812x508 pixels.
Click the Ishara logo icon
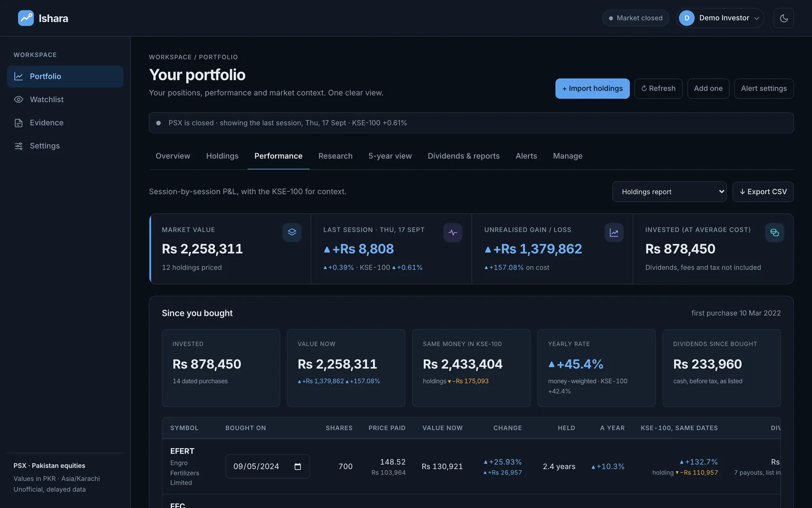[x=26, y=18]
